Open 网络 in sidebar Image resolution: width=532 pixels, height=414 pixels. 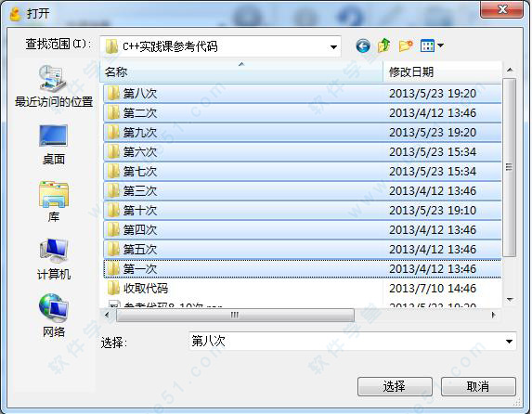click(54, 316)
